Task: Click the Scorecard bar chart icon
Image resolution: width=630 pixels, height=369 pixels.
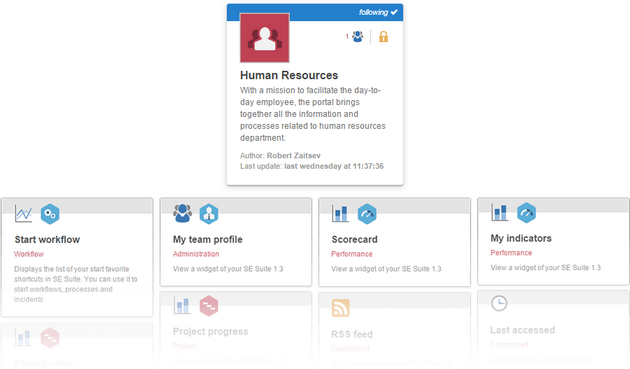Action: [x=340, y=213]
